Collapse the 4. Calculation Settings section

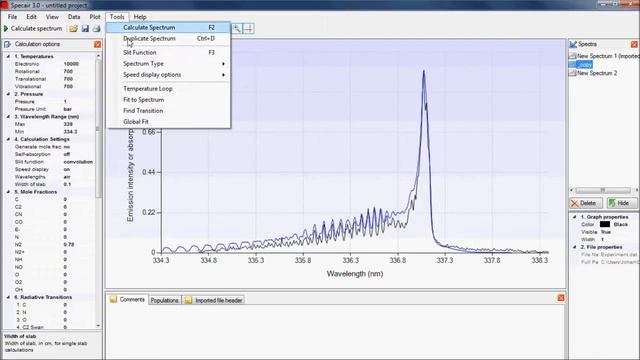coord(8,139)
